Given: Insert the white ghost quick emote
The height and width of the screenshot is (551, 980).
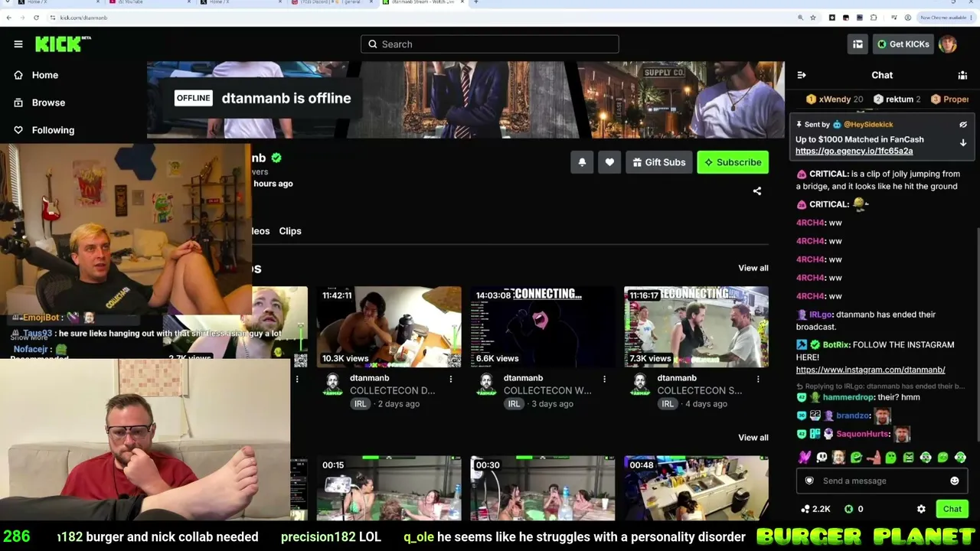Looking at the screenshot, I should click(x=822, y=458).
